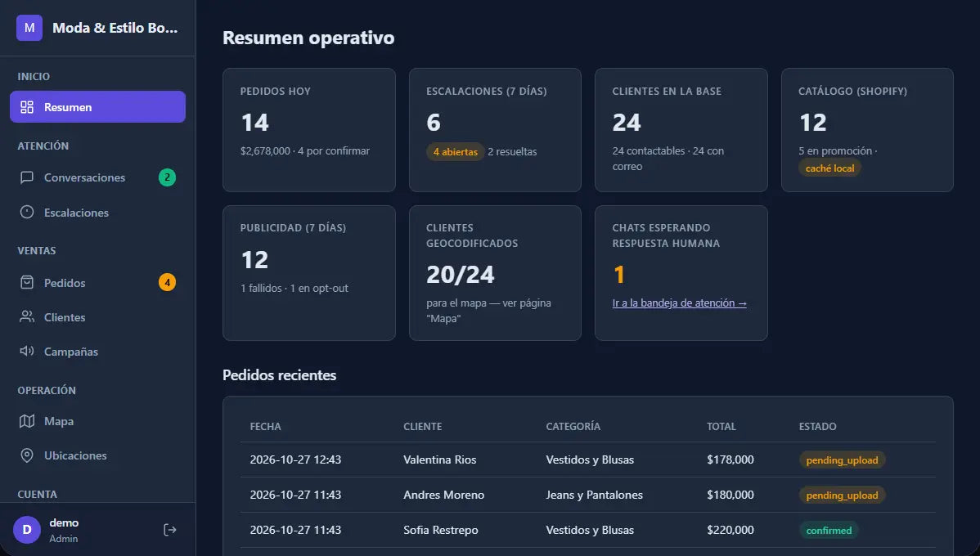980x556 pixels.
Task: Click the Campañas megaphone icon
Action: (27, 351)
